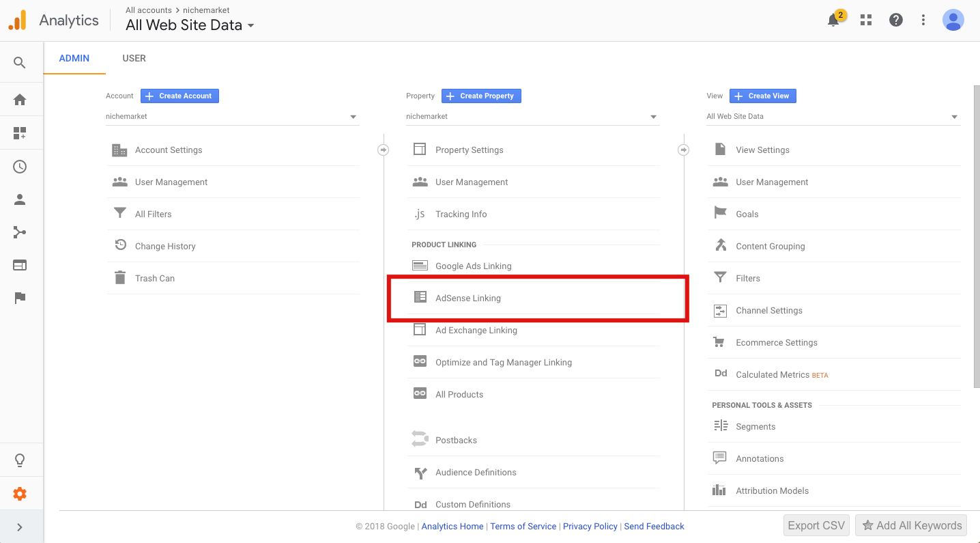The image size is (980, 543).
Task: Open View Settings
Action: [x=833, y=150]
